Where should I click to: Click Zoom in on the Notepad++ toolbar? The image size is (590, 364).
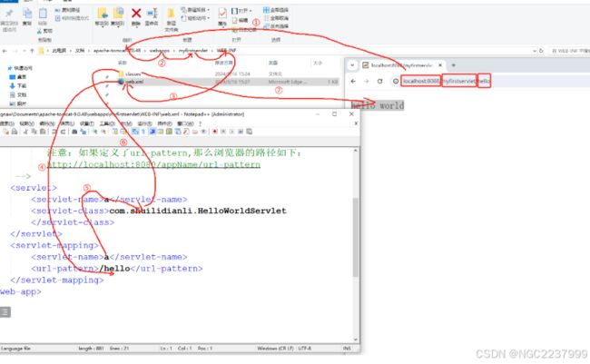click(94, 132)
